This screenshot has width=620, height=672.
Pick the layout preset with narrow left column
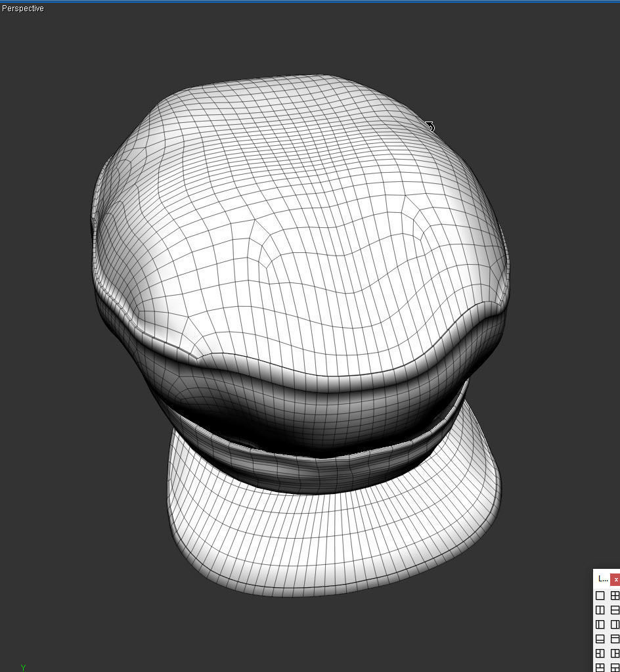(x=600, y=624)
